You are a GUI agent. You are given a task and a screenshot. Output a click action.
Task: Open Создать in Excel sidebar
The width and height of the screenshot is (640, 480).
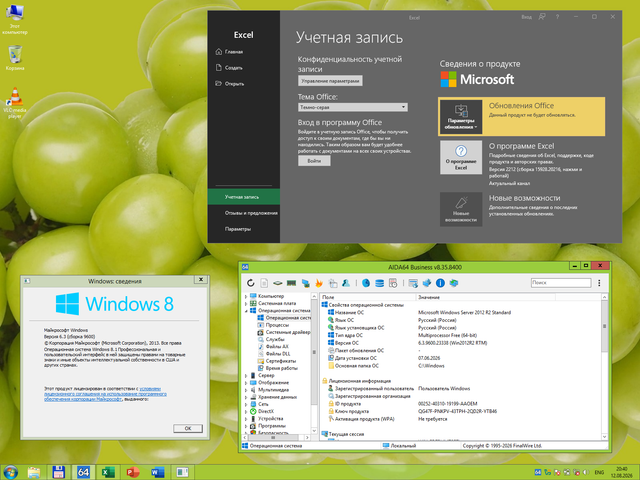pos(244,68)
